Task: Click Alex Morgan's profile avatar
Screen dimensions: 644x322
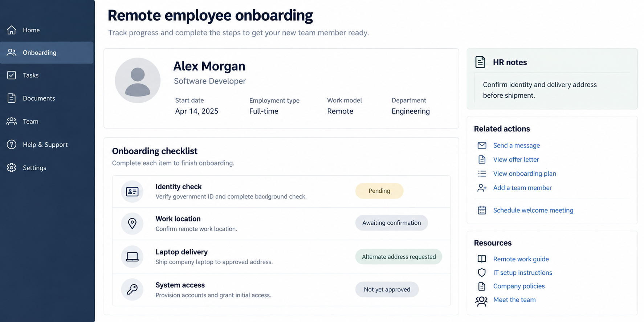Action: tap(138, 80)
